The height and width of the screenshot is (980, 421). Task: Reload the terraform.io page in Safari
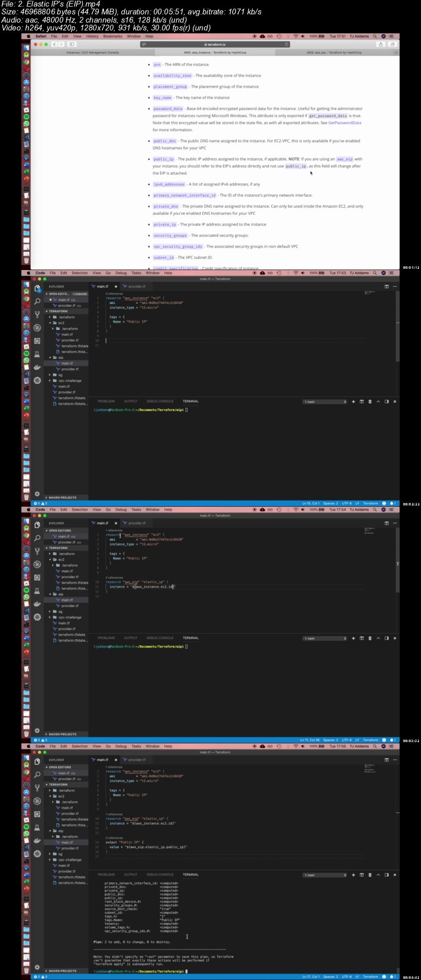[x=287, y=44]
